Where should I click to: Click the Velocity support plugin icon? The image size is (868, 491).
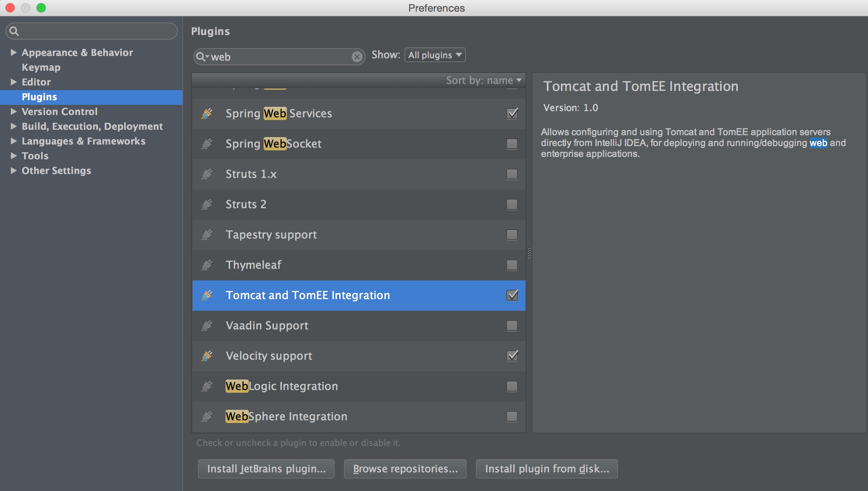(207, 356)
